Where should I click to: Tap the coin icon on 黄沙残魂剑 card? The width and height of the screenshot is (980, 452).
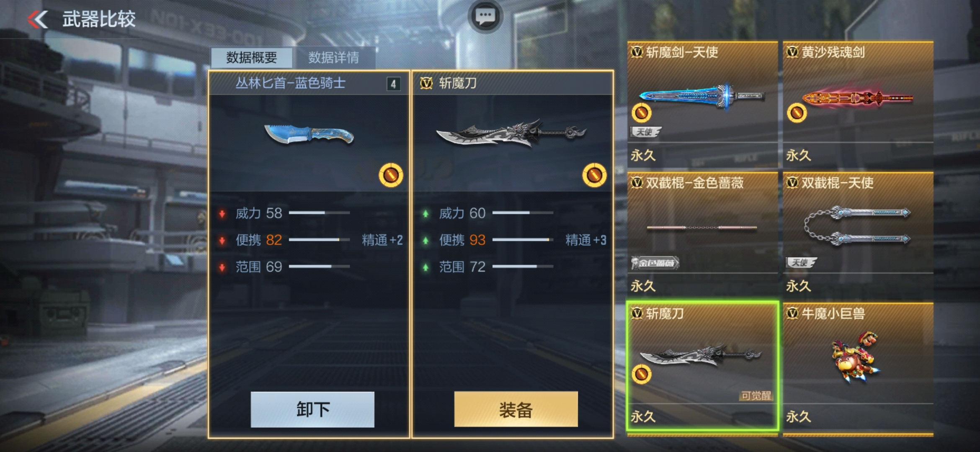pyautogui.click(x=797, y=112)
